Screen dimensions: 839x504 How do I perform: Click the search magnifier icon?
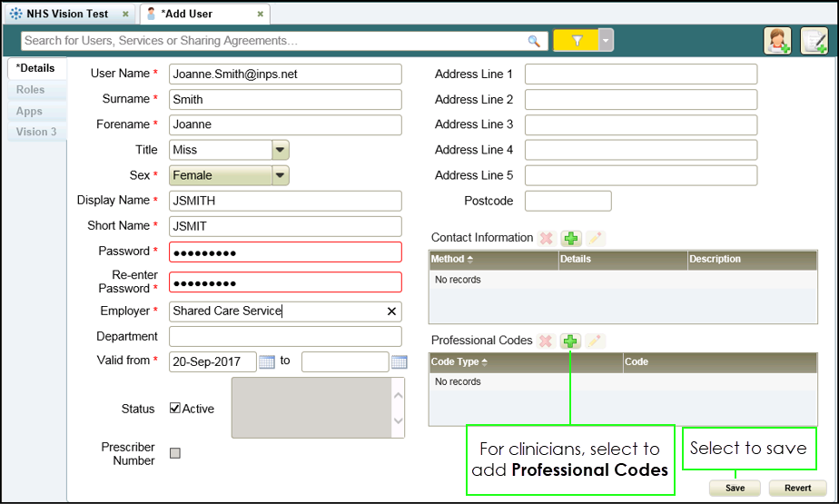point(534,41)
